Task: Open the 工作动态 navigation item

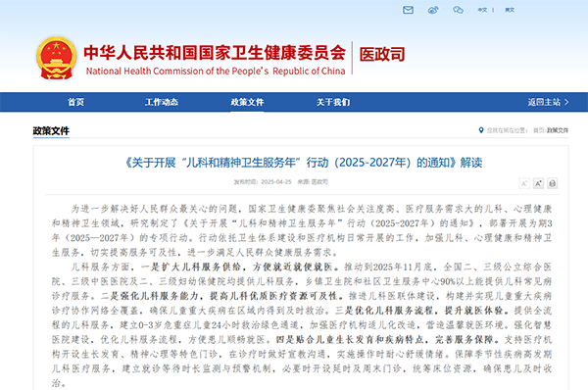Action: point(162,102)
